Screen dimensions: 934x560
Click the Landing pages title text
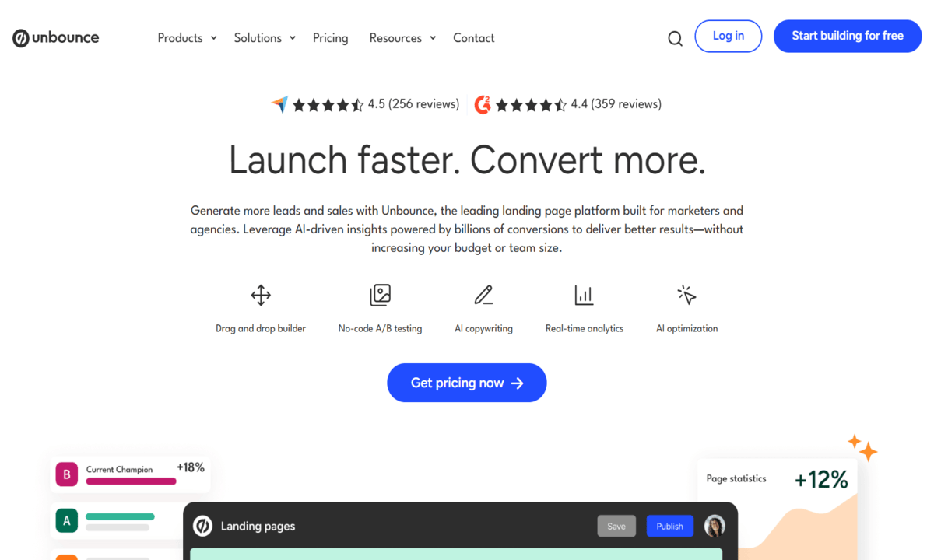coord(258,527)
